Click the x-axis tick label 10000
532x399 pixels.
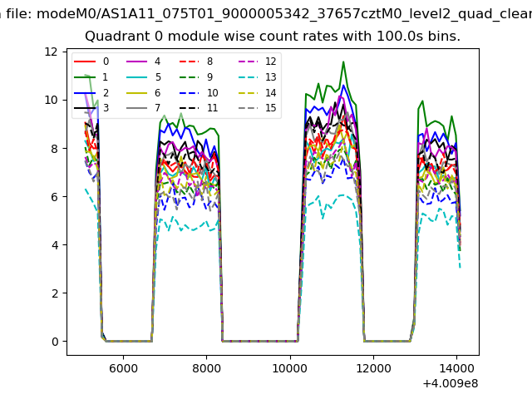click(290, 368)
